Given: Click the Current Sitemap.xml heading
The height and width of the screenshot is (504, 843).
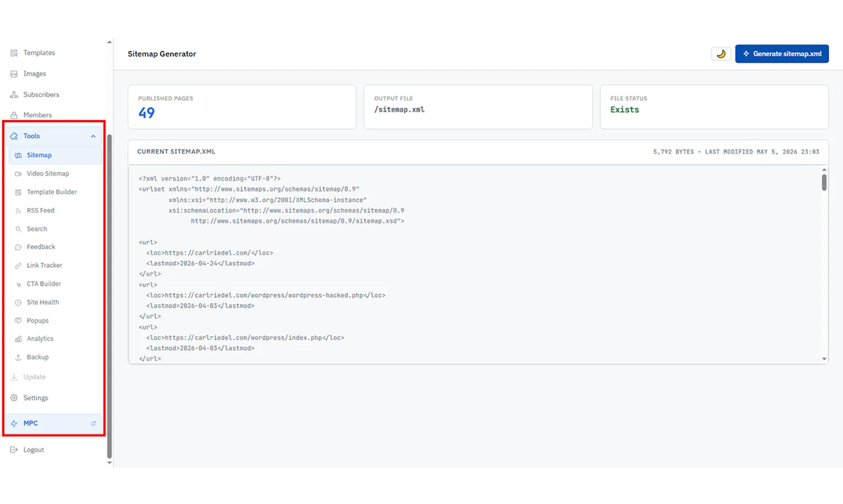Looking at the screenshot, I should (x=176, y=152).
